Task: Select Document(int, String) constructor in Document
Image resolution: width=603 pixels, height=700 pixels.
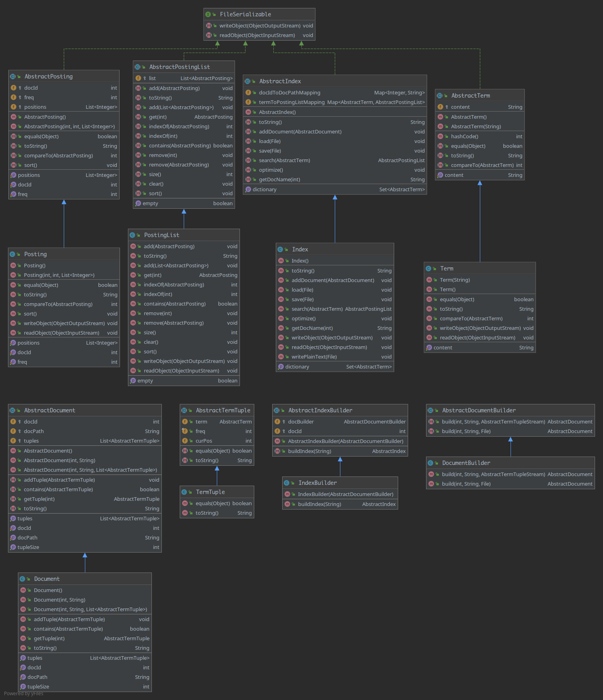Action: point(85,600)
